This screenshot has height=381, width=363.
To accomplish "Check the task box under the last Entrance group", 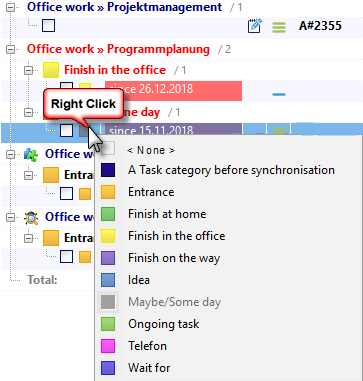I will (66, 256).
